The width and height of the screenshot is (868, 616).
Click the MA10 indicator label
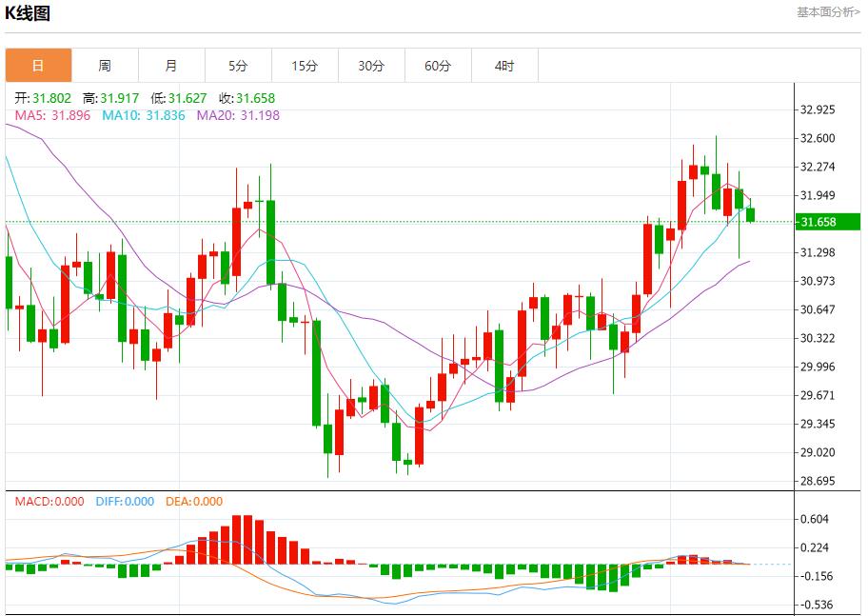[144, 115]
